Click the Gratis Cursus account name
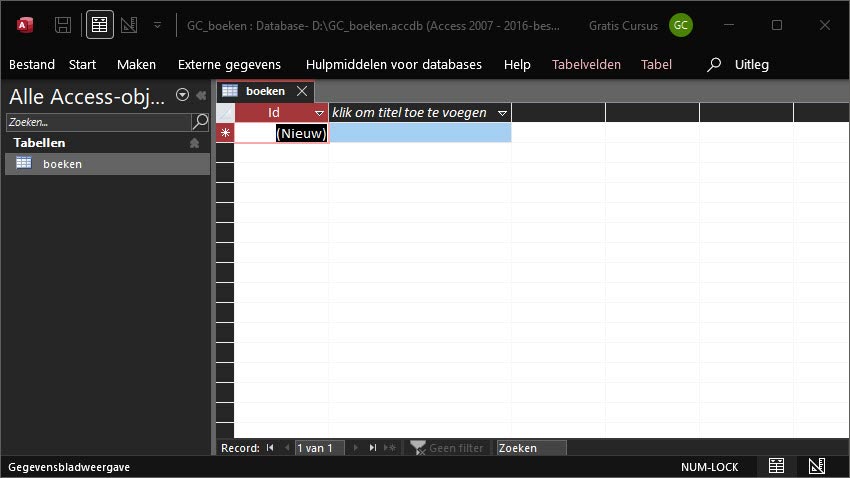Viewport: 850px width, 478px height. (623, 25)
